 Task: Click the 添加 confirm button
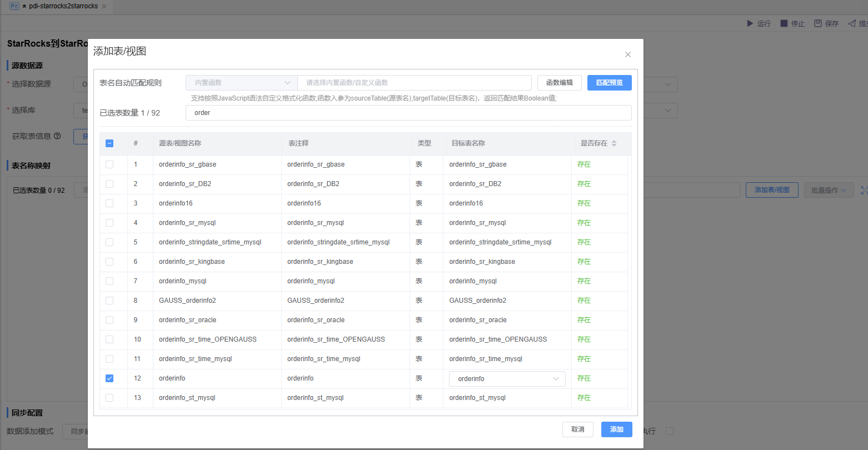(x=616, y=429)
